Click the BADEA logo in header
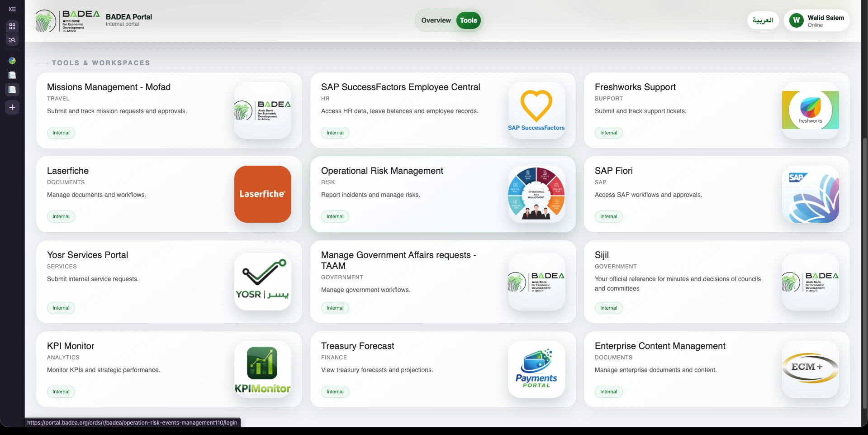 point(67,20)
